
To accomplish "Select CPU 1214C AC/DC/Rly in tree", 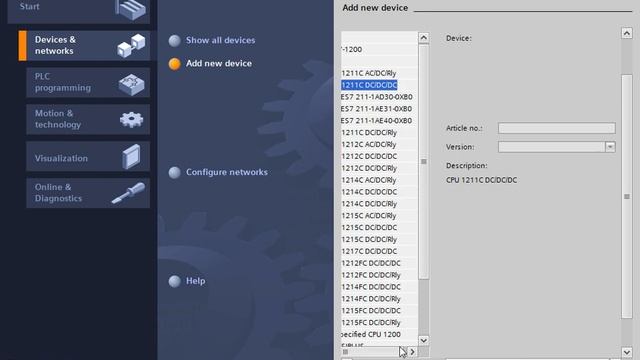I will (369, 180).
